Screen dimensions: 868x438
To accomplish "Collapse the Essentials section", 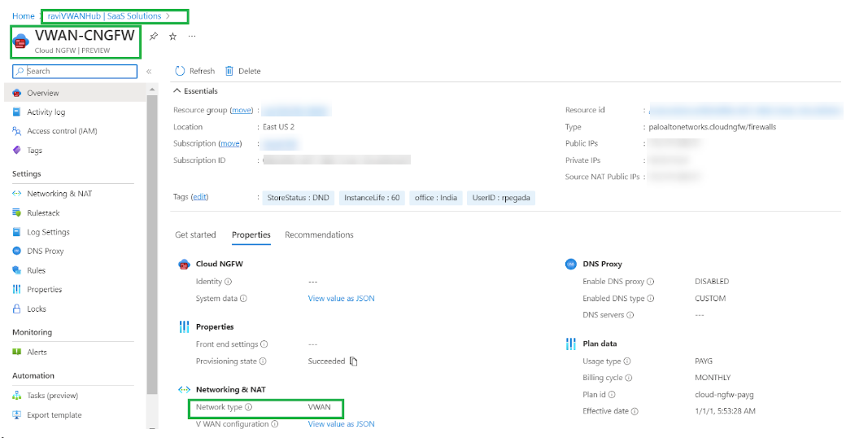I will coord(177,91).
